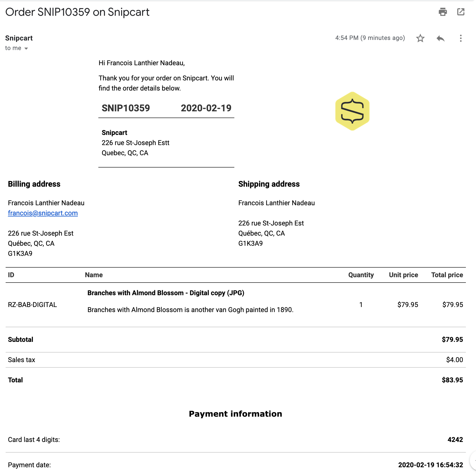Click the print all icon
This screenshot has width=476, height=474.
[x=443, y=12]
